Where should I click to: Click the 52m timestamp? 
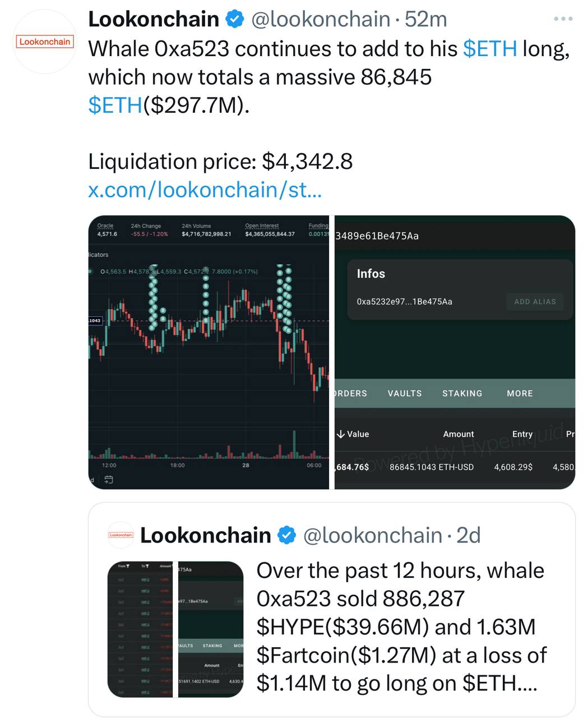point(425,20)
